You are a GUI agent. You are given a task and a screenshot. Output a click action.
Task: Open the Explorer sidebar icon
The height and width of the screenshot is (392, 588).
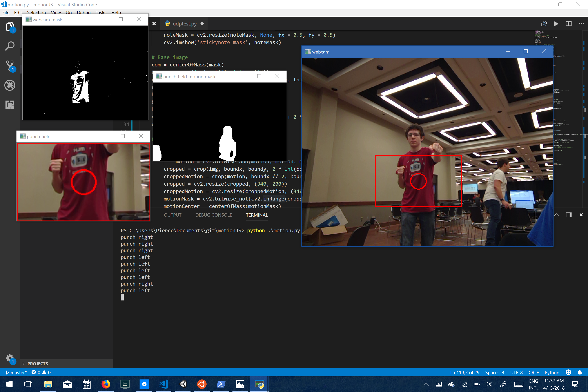(x=10, y=26)
